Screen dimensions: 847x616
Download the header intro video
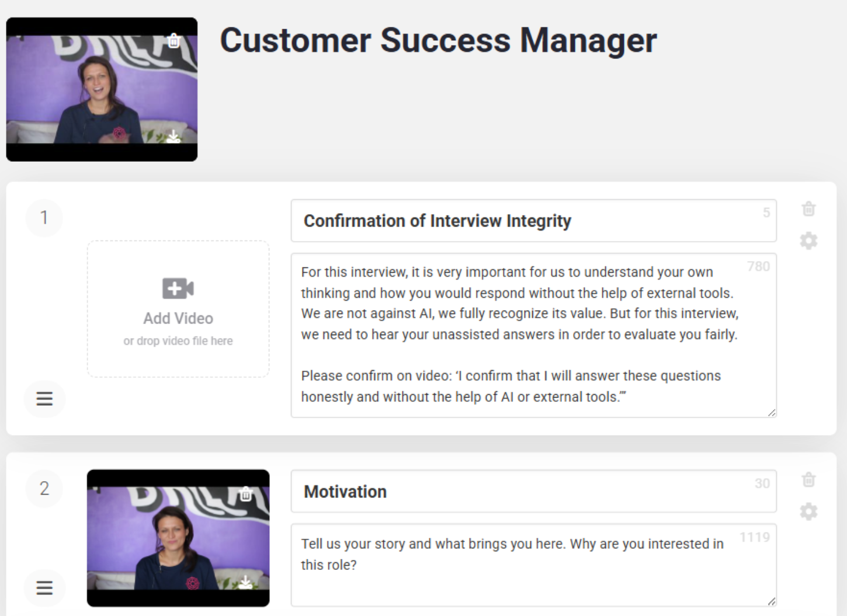[x=173, y=137]
